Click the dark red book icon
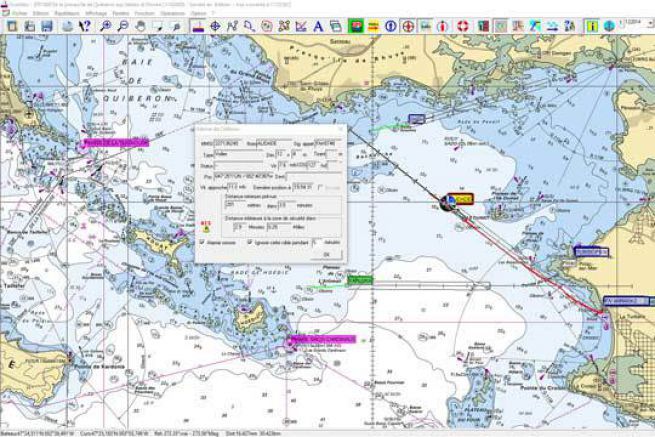This screenshot has height=437, width=655. pos(483,26)
